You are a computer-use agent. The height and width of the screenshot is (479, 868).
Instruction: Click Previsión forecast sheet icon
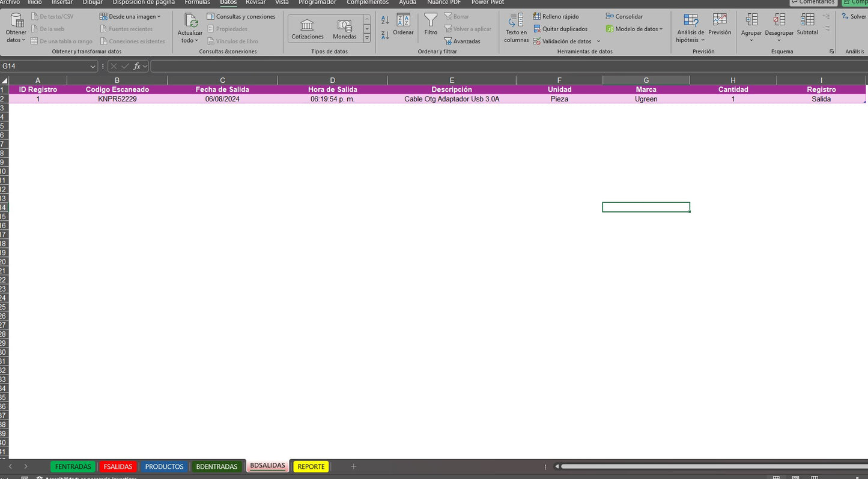tap(720, 25)
